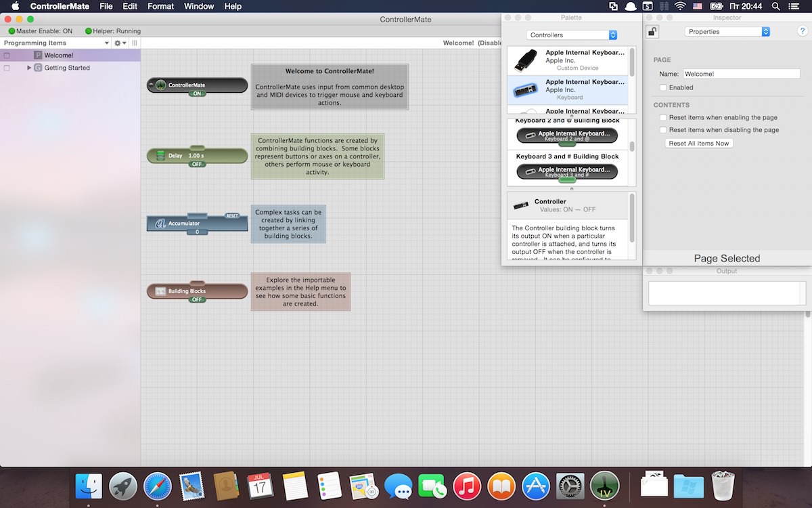Open System Preferences from the Dock
The height and width of the screenshot is (508, 812).
tap(570, 486)
